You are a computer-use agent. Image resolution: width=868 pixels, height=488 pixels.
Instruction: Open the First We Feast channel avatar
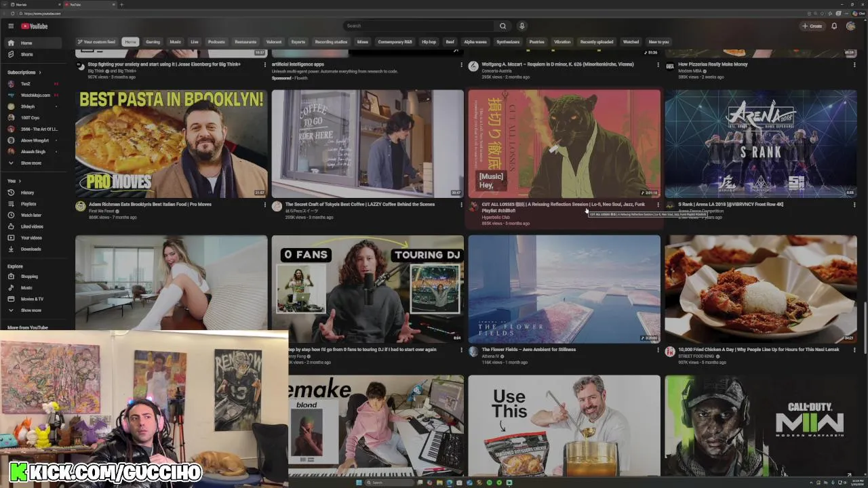[80, 206]
